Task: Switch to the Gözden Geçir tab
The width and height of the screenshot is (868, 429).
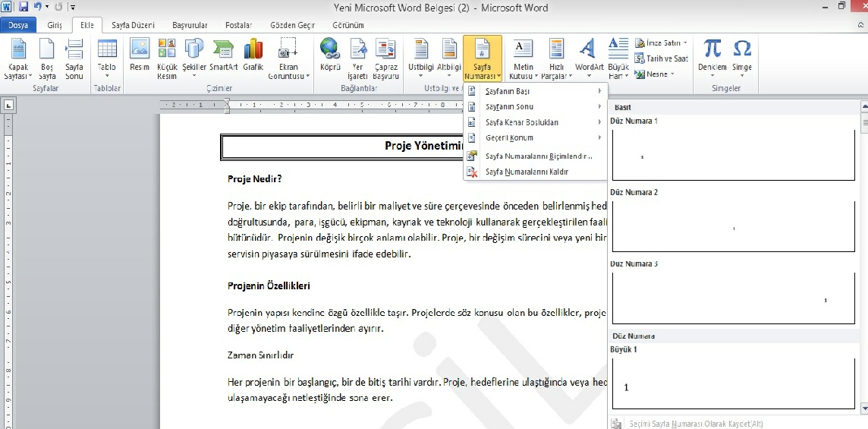Action: (292, 25)
